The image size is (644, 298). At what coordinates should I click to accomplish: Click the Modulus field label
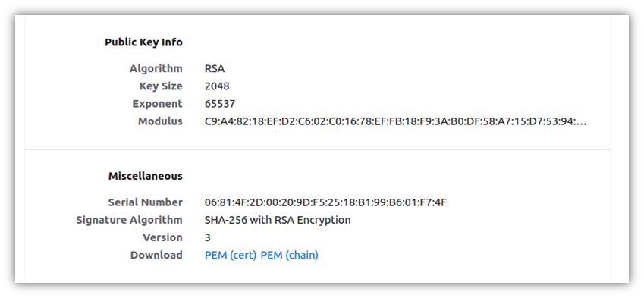160,121
